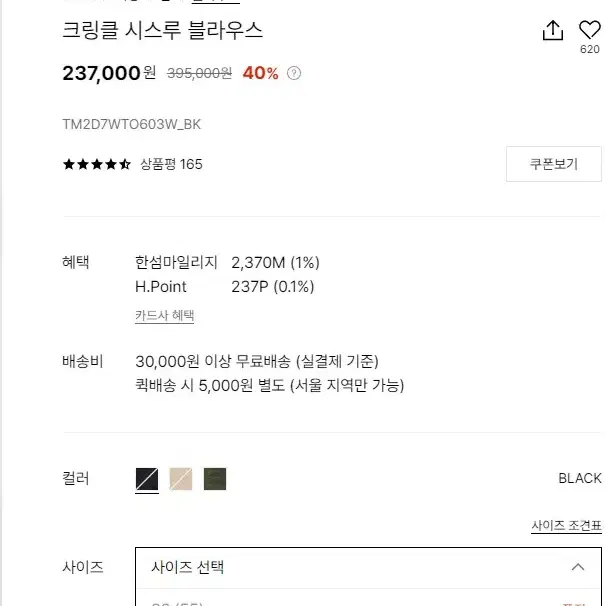The image size is (606, 606).
Task: Tap the heart wishlist icon
Action: tap(589, 30)
